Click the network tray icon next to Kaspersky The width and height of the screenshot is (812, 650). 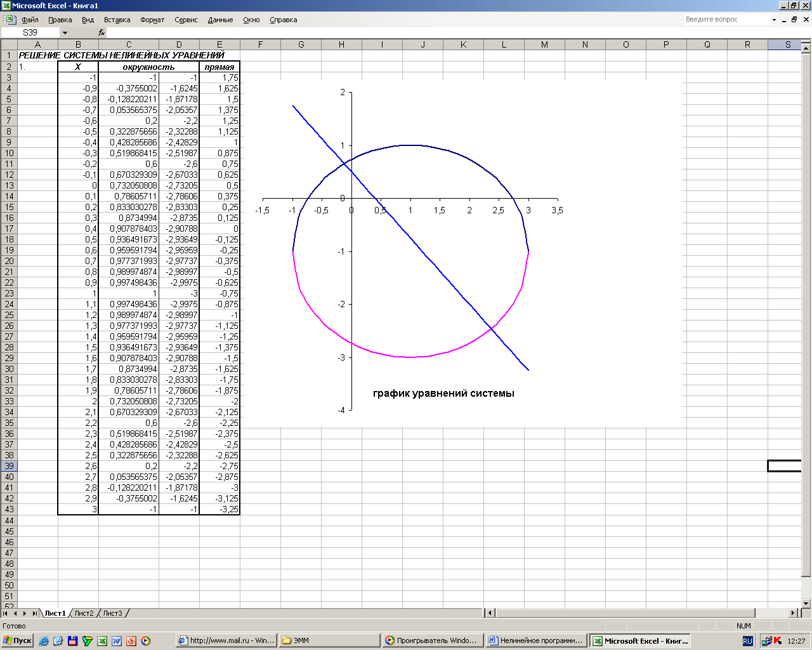pos(766,641)
